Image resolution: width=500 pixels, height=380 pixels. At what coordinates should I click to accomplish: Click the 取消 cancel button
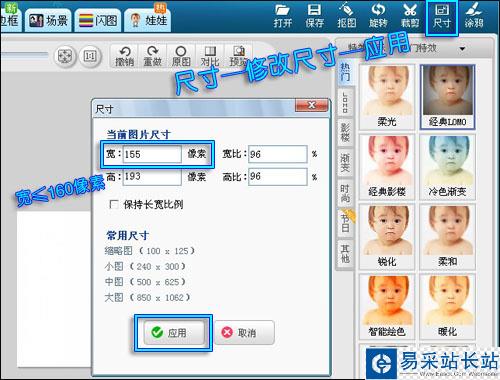coord(244,333)
